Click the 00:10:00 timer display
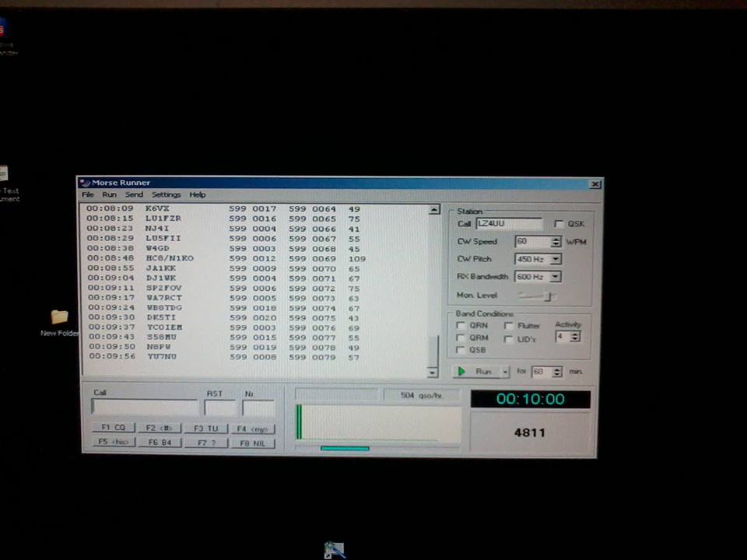Image resolution: width=747 pixels, height=560 pixels. [530, 399]
